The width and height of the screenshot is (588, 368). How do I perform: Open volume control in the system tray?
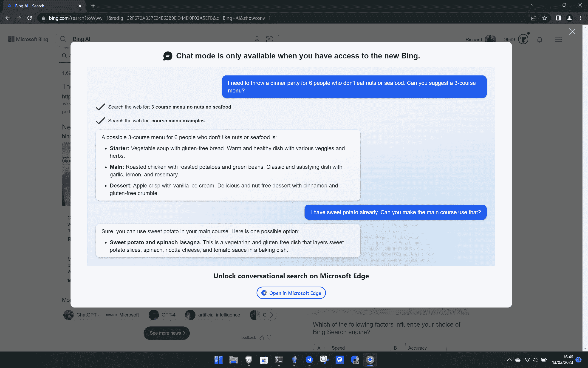pyautogui.click(x=535, y=360)
